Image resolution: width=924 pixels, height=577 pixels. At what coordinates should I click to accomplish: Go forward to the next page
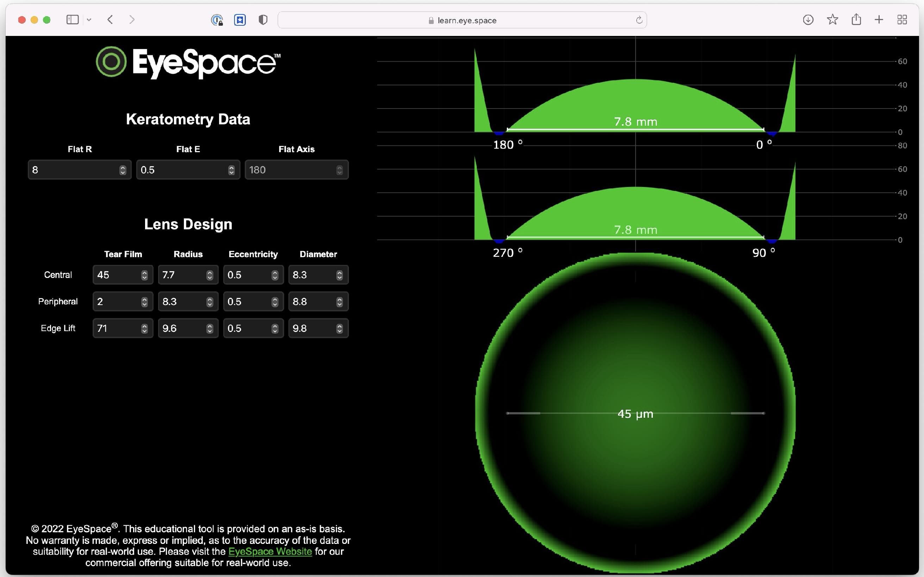coord(132,19)
